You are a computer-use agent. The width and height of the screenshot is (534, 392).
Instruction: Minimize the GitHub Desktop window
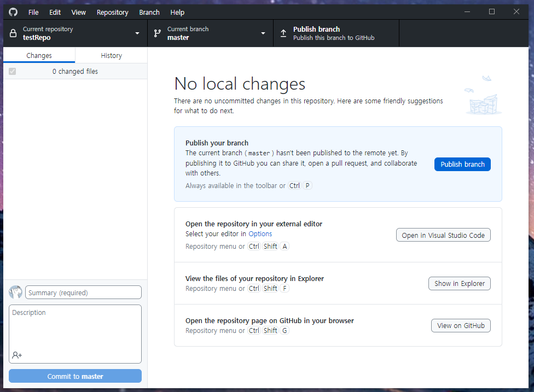[x=467, y=11]
